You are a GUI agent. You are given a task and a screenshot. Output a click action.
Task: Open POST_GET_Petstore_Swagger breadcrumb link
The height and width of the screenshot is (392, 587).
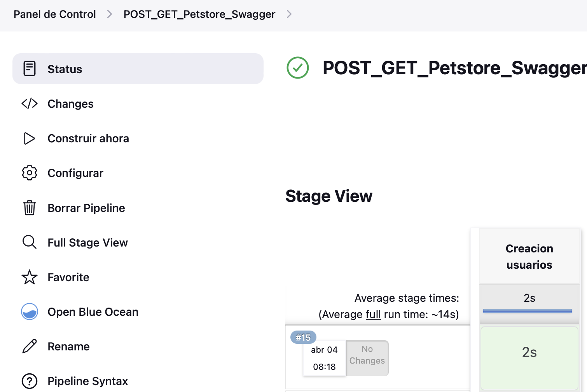pyautogui.click(x=199, y=14)
